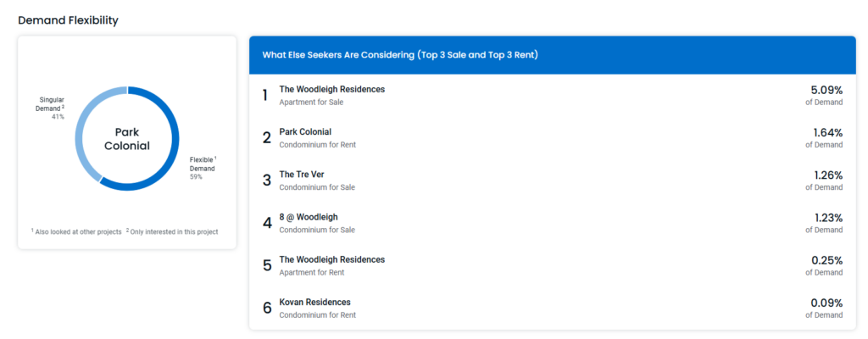Image resolution: width=868 pixels, height=339 pixels.
Task: Click the 1.64% of Demand value
Action: (x=824, y=138)
